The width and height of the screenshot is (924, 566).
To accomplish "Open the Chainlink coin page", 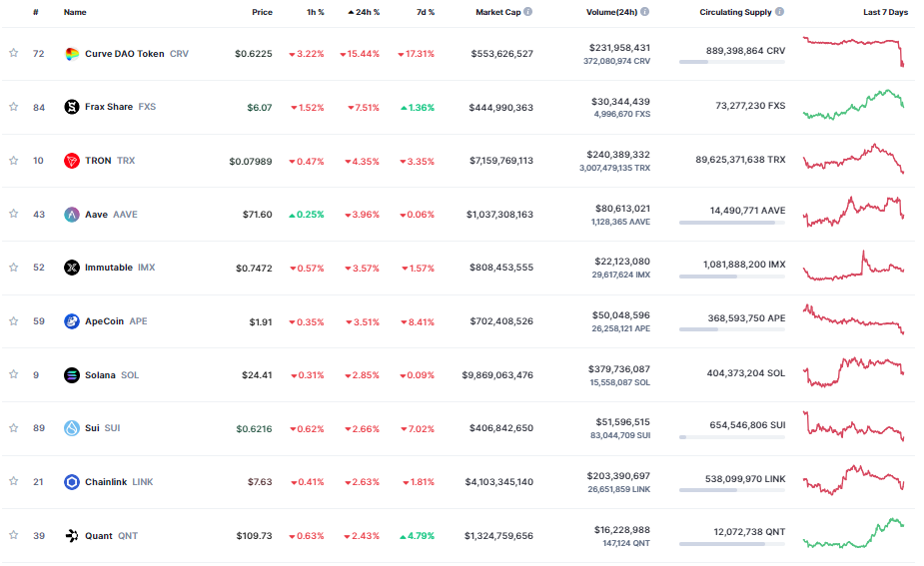I will tap(106, 482).
